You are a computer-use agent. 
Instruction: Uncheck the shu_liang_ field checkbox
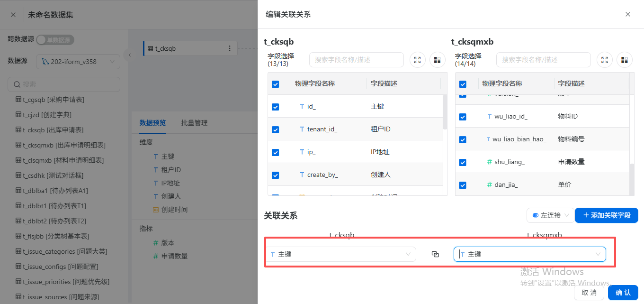pos(463,162)
